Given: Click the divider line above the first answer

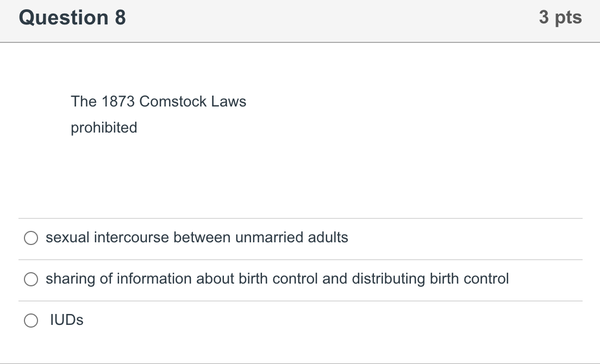Looking at the screenshot, I should pos(299,217).
